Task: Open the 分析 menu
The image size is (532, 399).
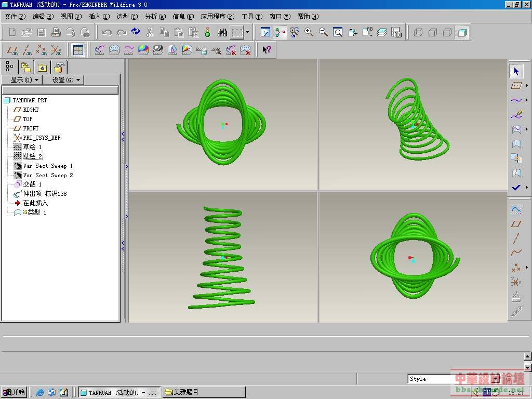Action: tap(155, 17)
